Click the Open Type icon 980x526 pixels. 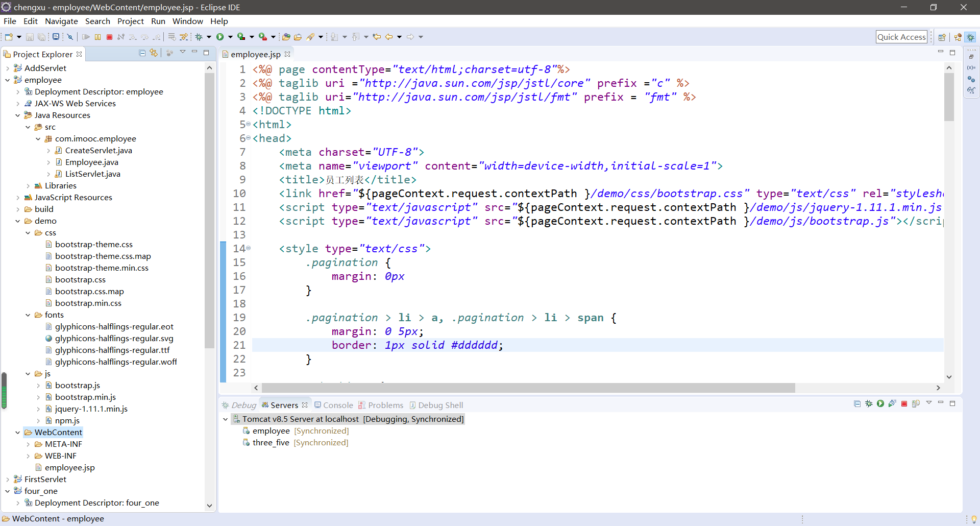[286, 37]
